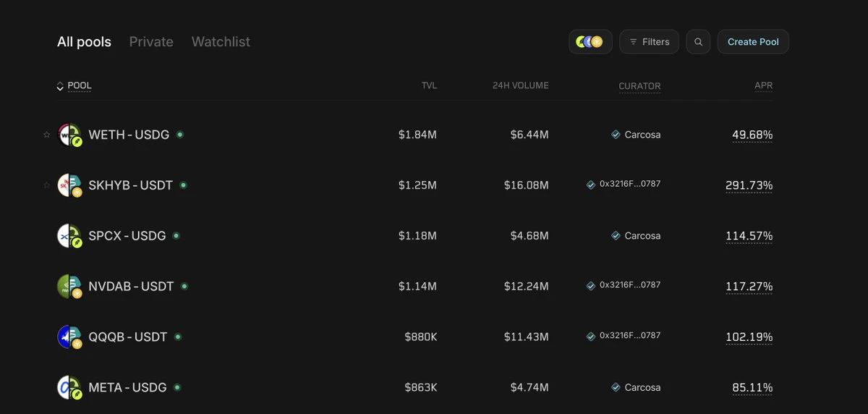Open the Filters dropdown
Screen dimensions: 868x414
[650, 42]
